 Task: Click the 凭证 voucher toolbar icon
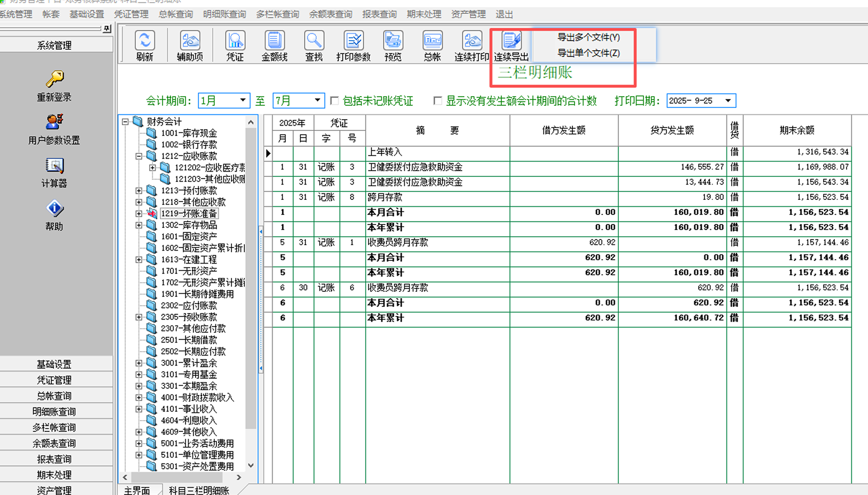click(235, 41)
